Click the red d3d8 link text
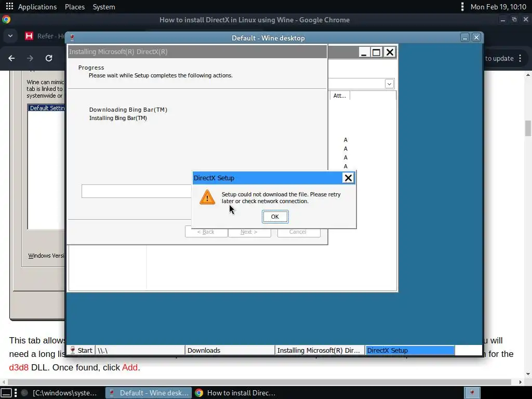Image resolution: width=532 pixels, height=399 pixels. pos(19,367)
